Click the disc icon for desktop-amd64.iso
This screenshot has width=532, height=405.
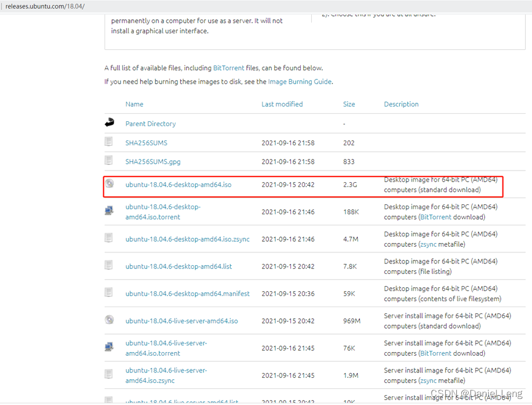coord(109,183)
